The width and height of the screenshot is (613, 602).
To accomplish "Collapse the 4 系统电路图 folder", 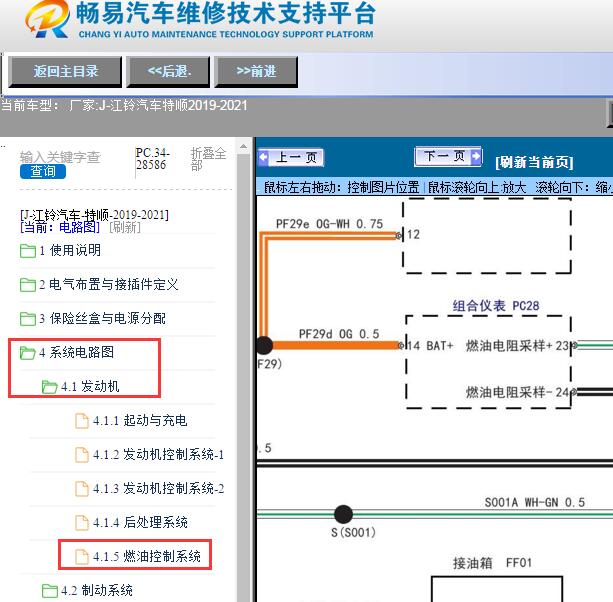I will coord(76,352).
